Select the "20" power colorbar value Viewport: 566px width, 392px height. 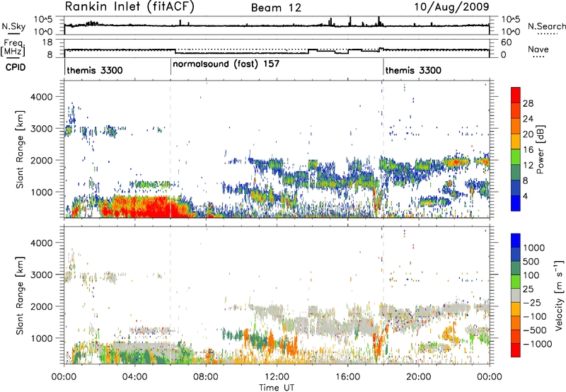click(528, 134)
